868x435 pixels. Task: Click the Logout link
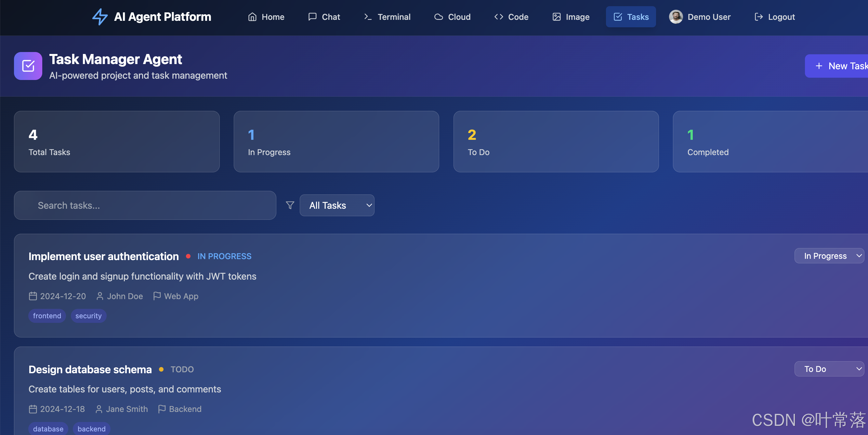click(x=774, y=17)
